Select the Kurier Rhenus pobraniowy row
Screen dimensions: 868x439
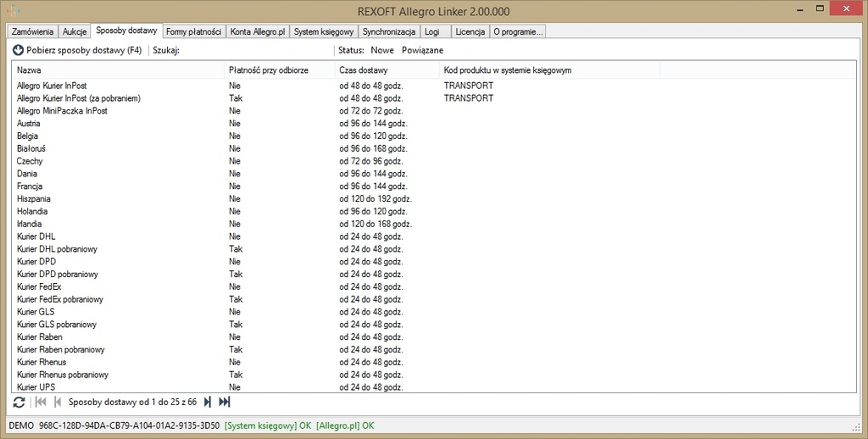point(434,375)
